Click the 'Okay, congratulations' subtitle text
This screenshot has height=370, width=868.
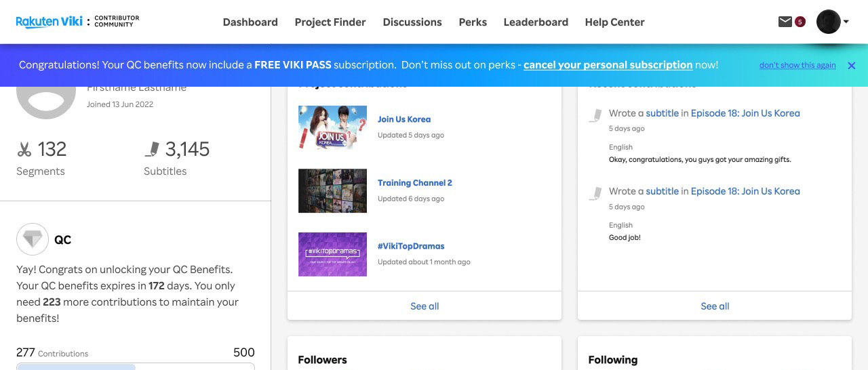pyautogui.click(x=700, y=160)
